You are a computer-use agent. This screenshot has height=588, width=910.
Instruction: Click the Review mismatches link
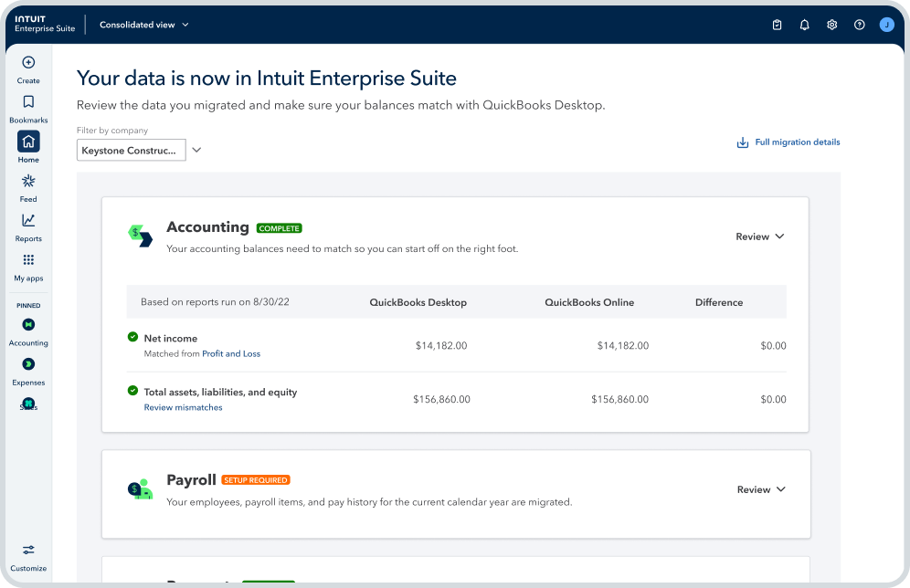(x=183, y=407)
